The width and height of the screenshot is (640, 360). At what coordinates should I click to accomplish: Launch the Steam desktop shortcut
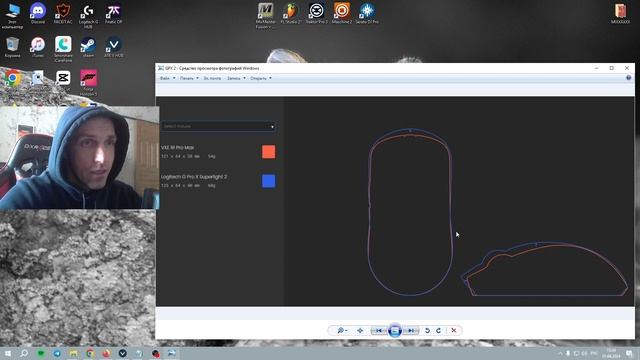(x=88, y=47)
